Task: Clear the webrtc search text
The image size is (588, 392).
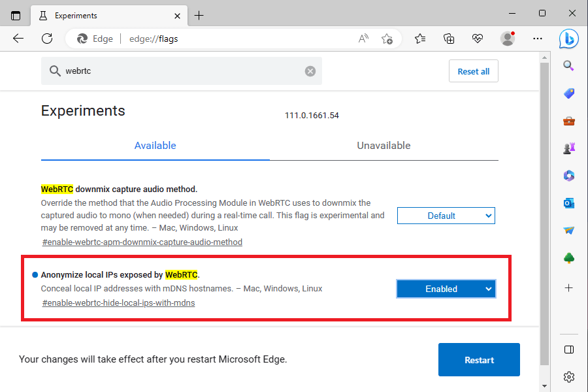Action: 310,71
